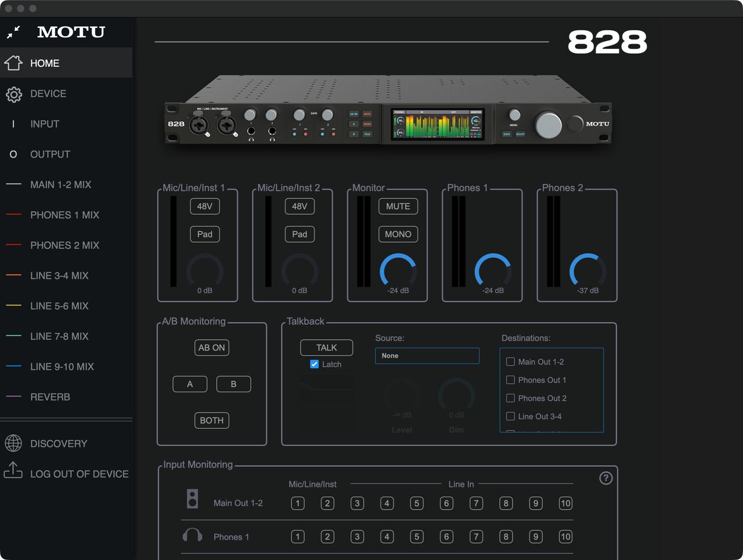Click the Phones 1 volume knob
The width and height of the screenshot is (743, 560).
(x=493, y=270)
